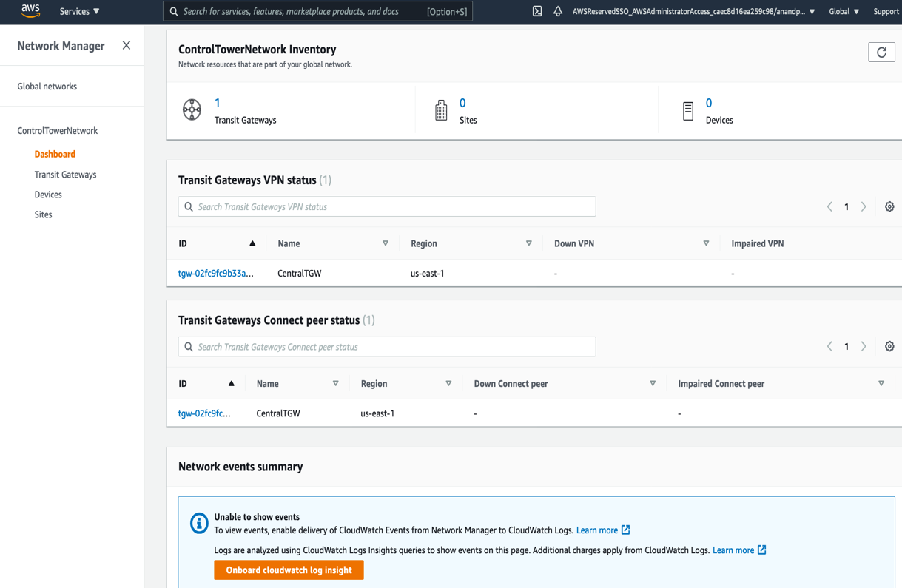Click the Transit Gateways inventory icon

[x=192, y=109]
